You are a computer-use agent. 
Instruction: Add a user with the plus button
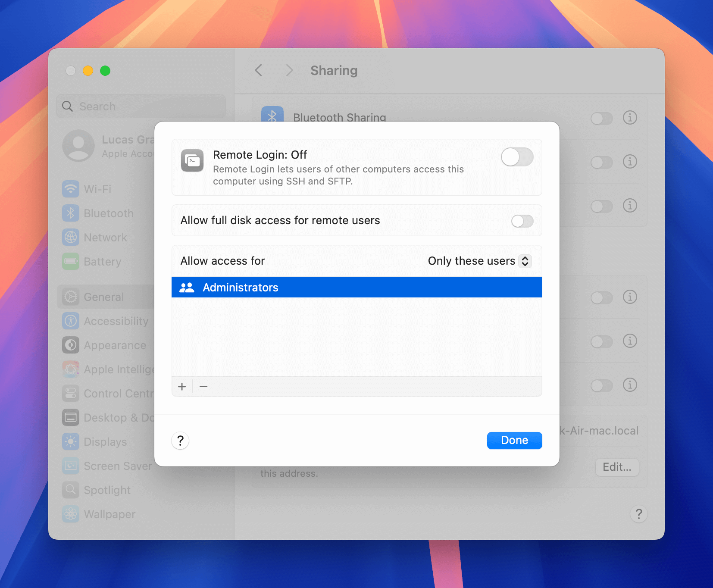182,386
